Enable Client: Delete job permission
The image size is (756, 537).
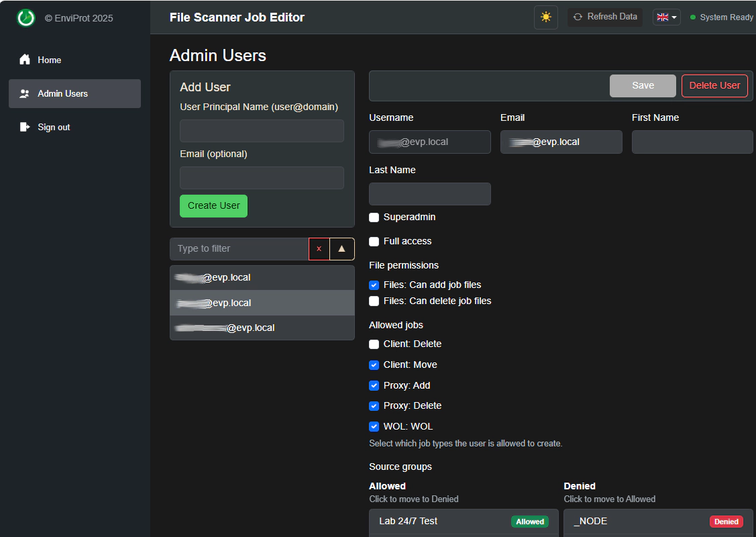pos(374,344)
